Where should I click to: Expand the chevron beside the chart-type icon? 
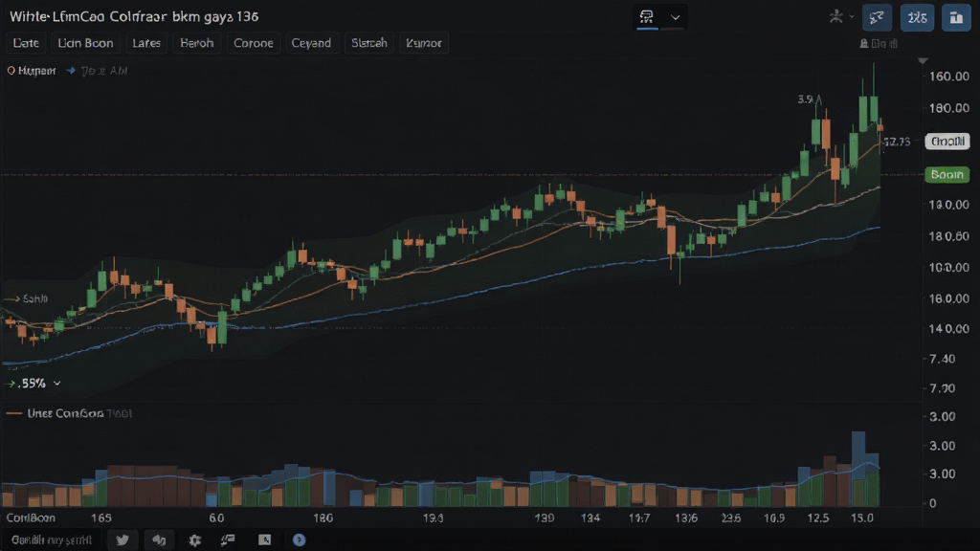coord(675,17)
